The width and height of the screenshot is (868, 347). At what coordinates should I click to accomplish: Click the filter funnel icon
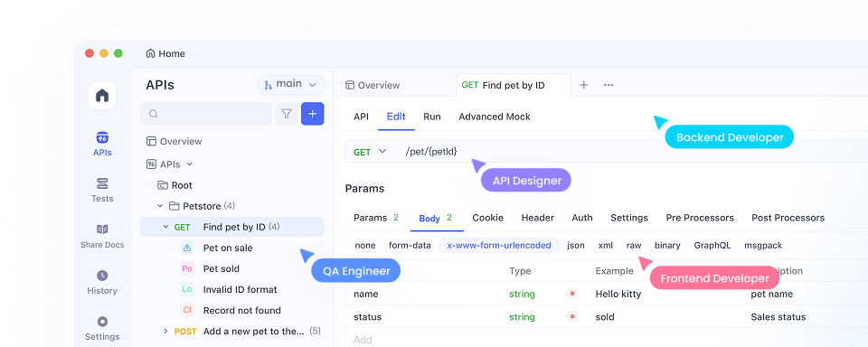pos(287,114)
